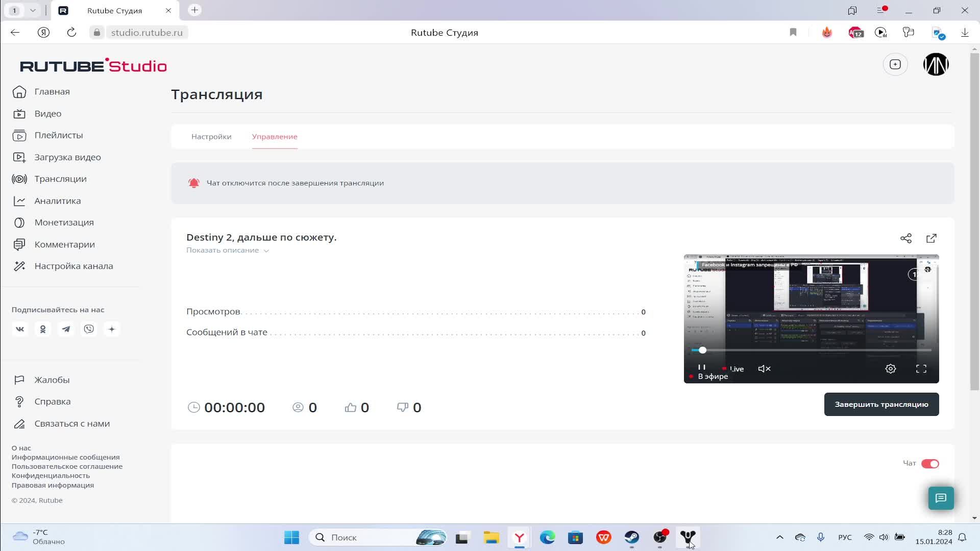The width and height of the screenshot is (980, 551).
Task: Click Завершить трансляцию button
Action: coord(881,404)
